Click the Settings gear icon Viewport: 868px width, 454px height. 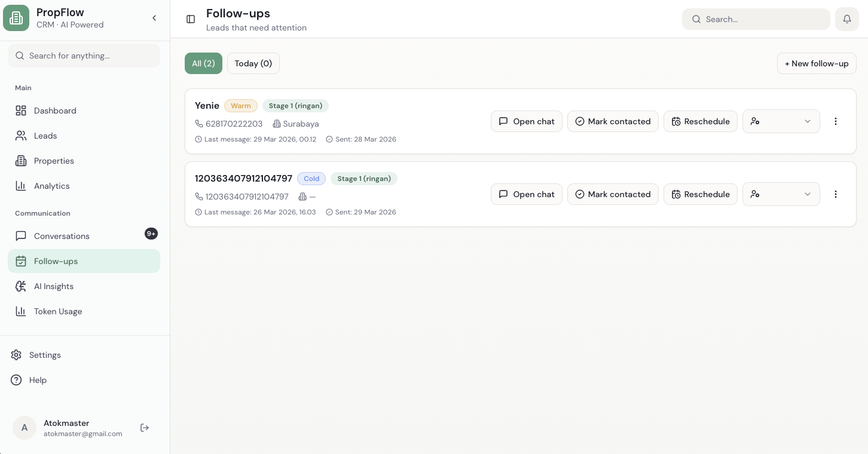(16, 355)
